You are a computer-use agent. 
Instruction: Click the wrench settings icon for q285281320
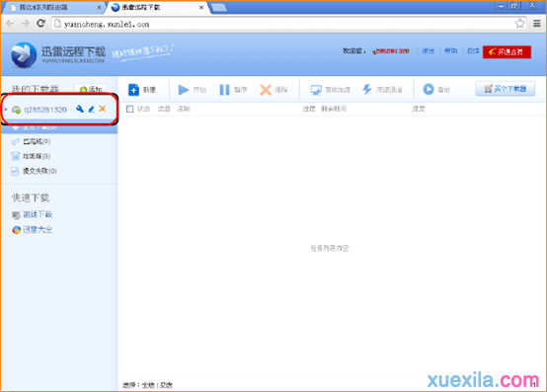[80, 109]
